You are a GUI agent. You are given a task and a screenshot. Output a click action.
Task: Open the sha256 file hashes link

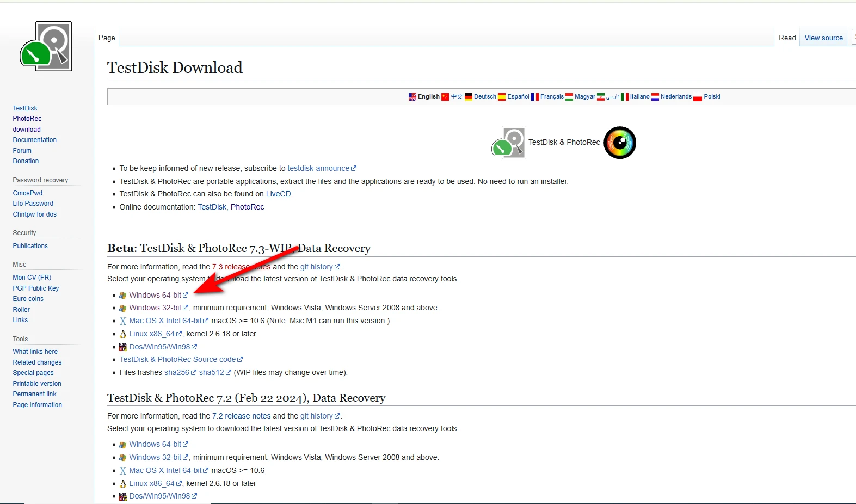(x=180, y=372)
